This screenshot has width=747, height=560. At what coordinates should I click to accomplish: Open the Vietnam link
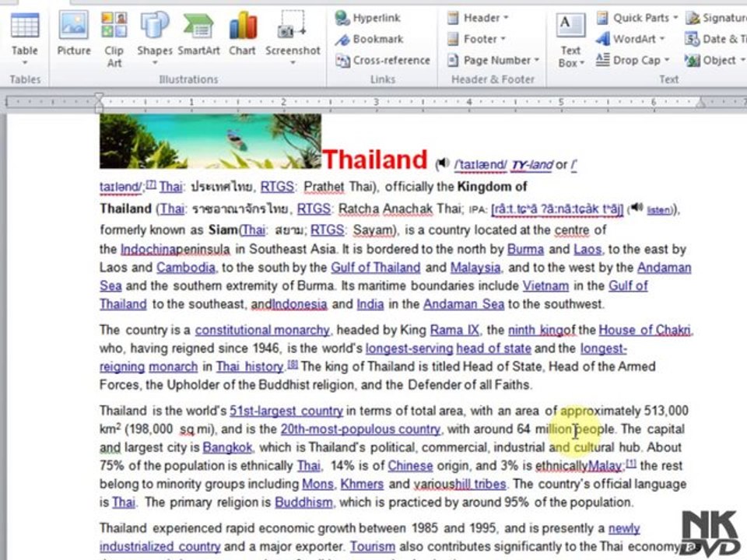(545, 285)
